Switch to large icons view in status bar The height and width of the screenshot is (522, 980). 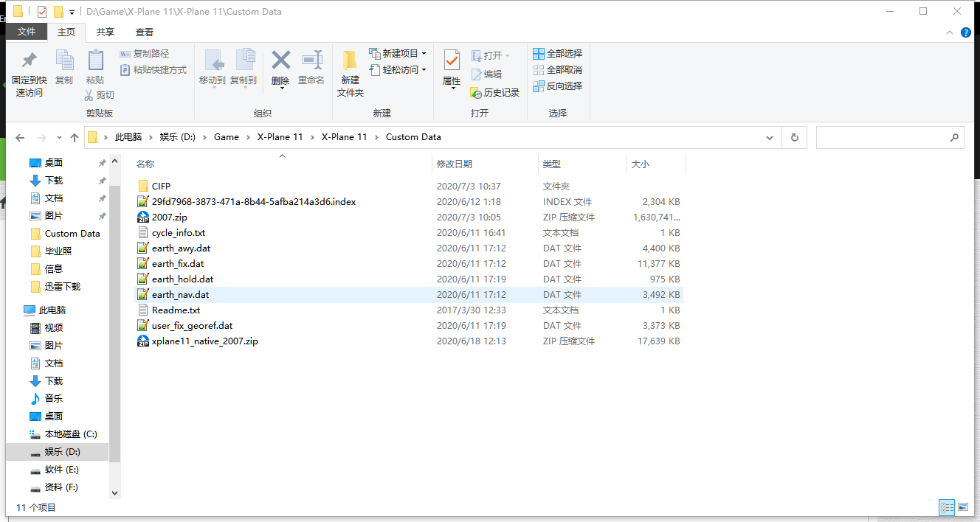pyautogui.click(x=963, y=507)
